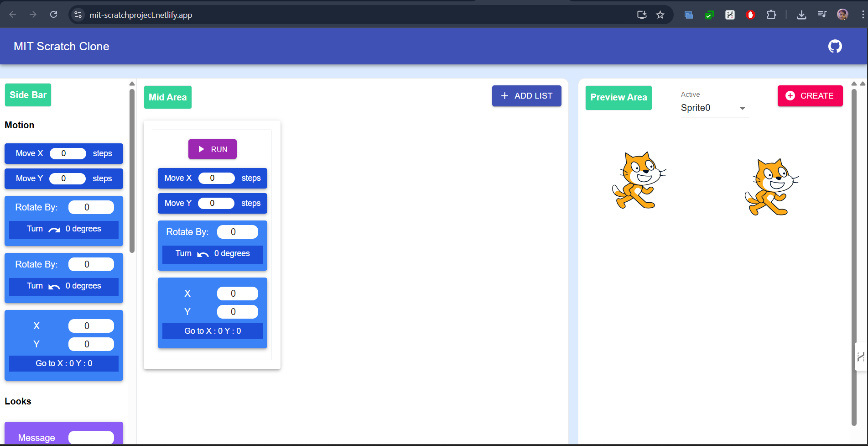This screenshot has width=868, height=446.
Task: Click the CREATE sprite button
Action: coord(810,96)
